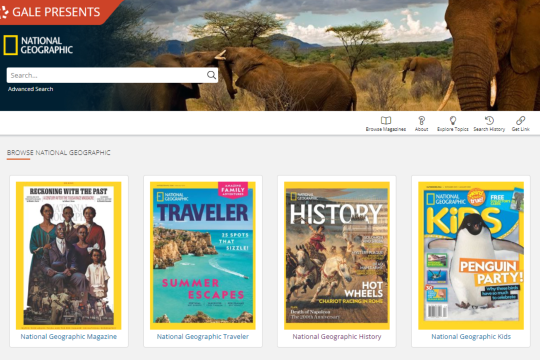The height and width of the screenshot is (360, 540).
Task: Select the History Hot Wheels cover
Action: click(x=337, y=256)
